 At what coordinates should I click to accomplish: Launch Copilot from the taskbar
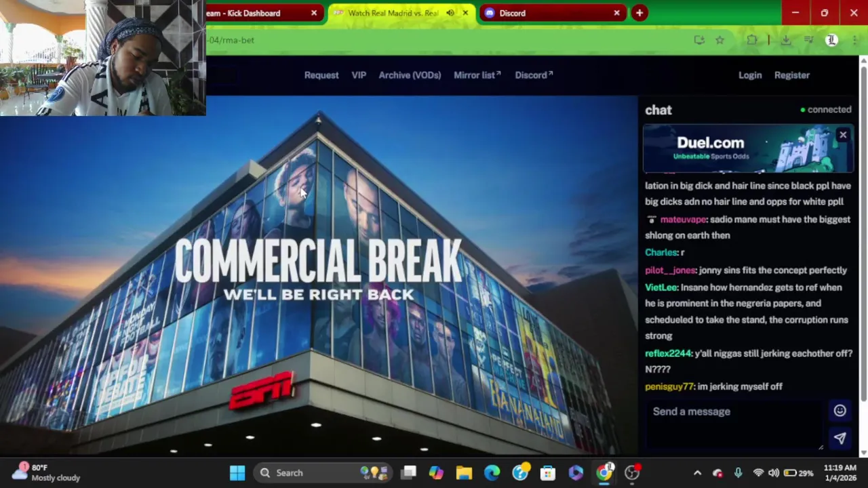[x=436, y=472]
